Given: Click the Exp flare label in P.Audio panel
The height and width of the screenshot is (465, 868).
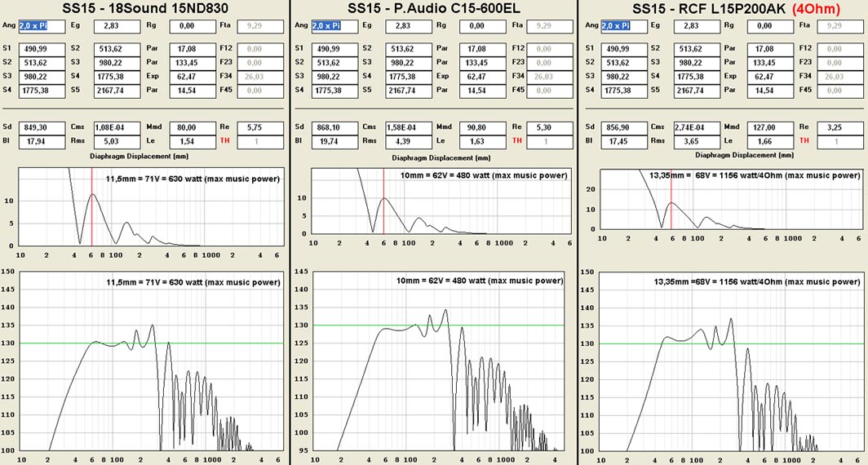Looking at the screenshot, I should click(442, 77).
